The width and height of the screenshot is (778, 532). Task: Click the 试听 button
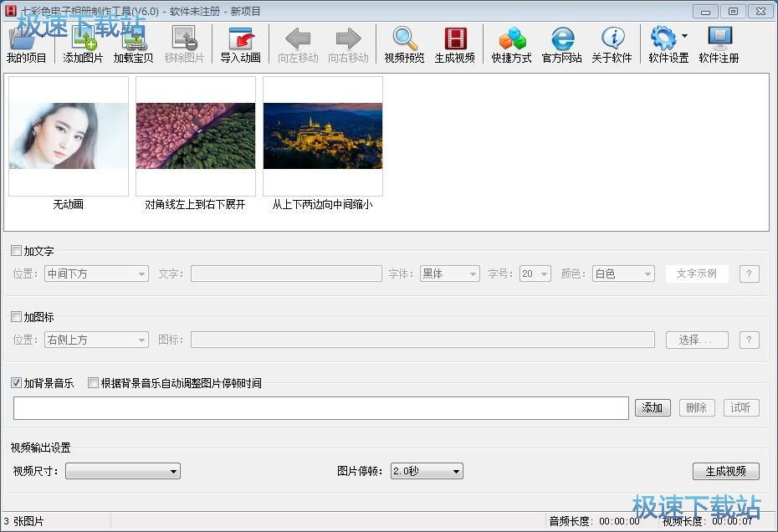[741, 407]
